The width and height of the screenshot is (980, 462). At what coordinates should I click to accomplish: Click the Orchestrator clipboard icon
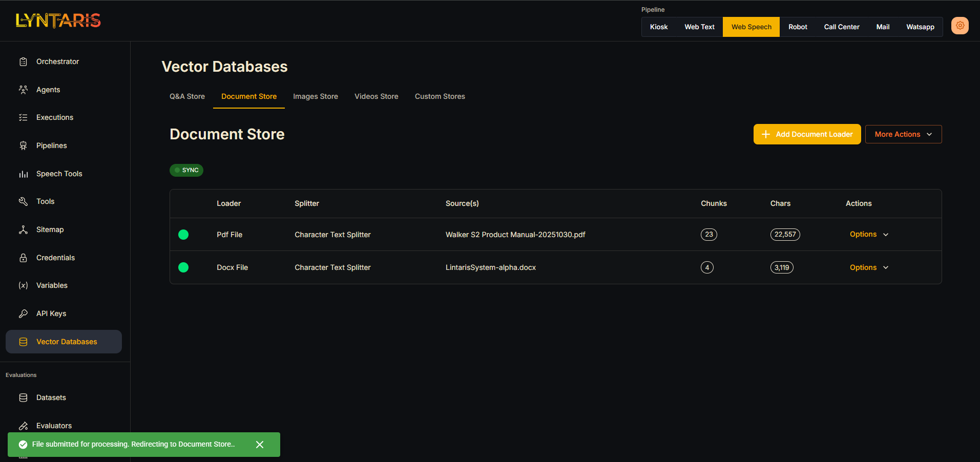(x=23, y=61)
